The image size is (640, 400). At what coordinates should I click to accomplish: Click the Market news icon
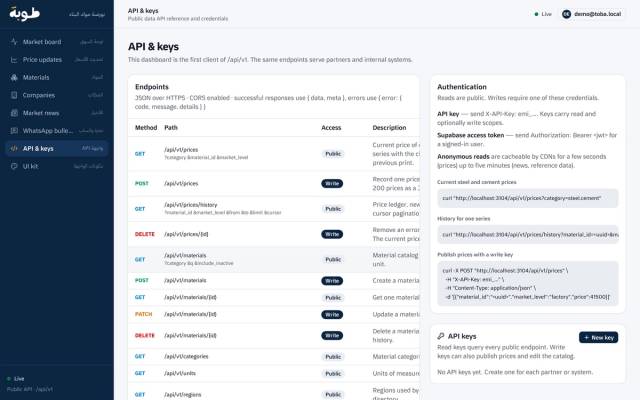click(x=14, y=113)
